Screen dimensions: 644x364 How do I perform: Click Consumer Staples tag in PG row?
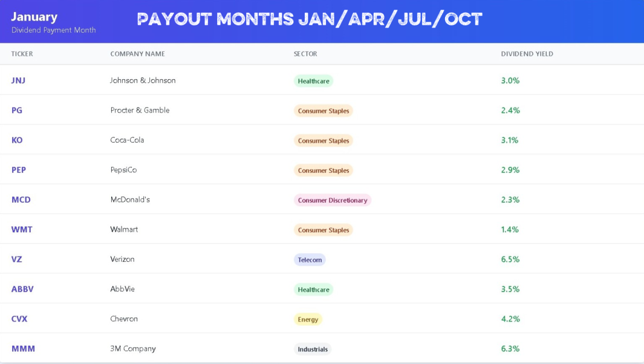point(324,111)
